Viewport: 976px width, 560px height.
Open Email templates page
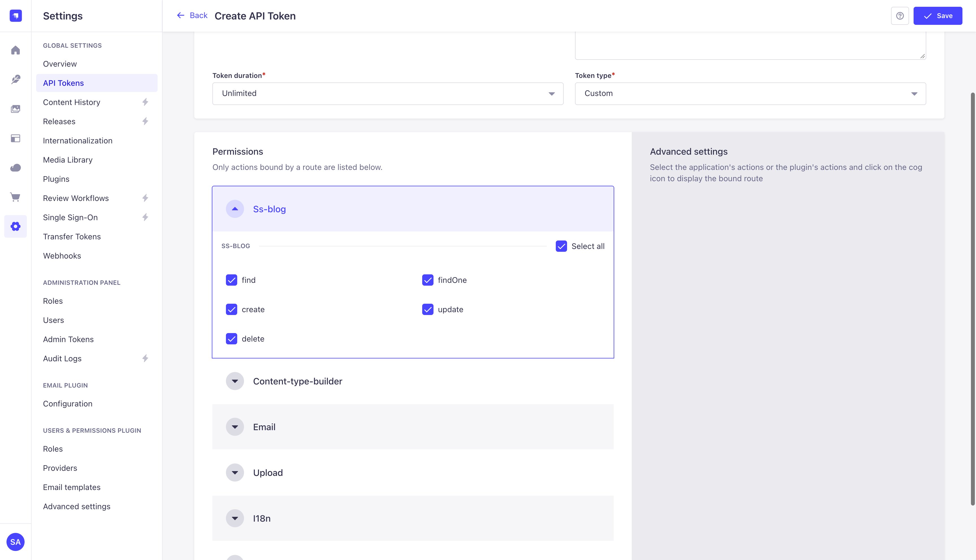[71, 487]
